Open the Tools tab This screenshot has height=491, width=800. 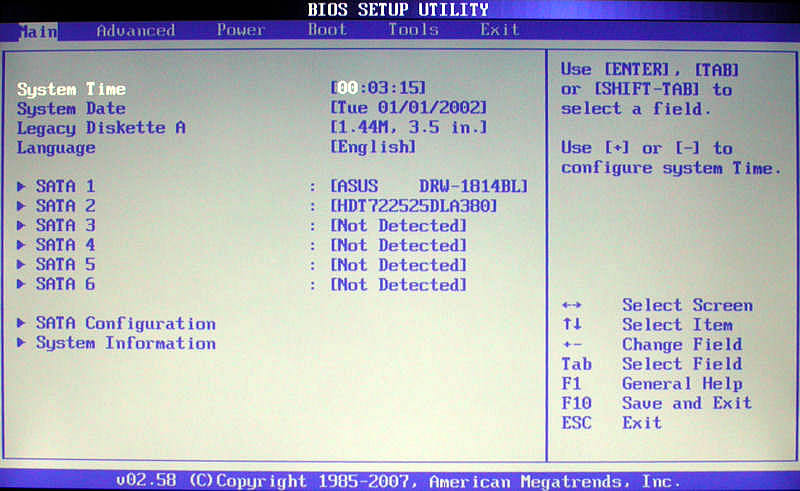click(414, 30)
